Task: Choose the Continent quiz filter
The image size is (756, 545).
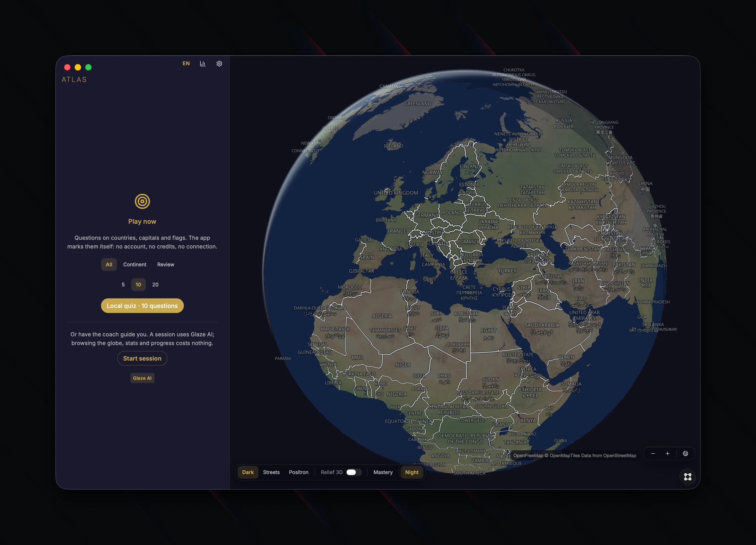Action: (x=135, y=264)
